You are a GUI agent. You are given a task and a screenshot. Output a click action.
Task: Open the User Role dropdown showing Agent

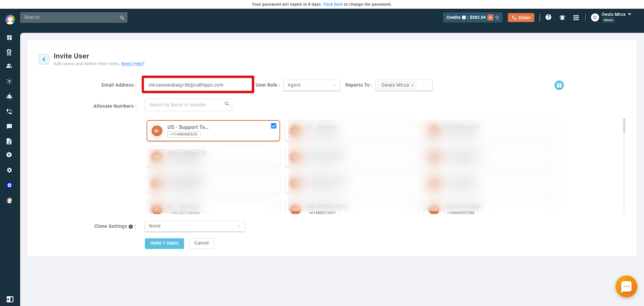(x=312, y=85)
